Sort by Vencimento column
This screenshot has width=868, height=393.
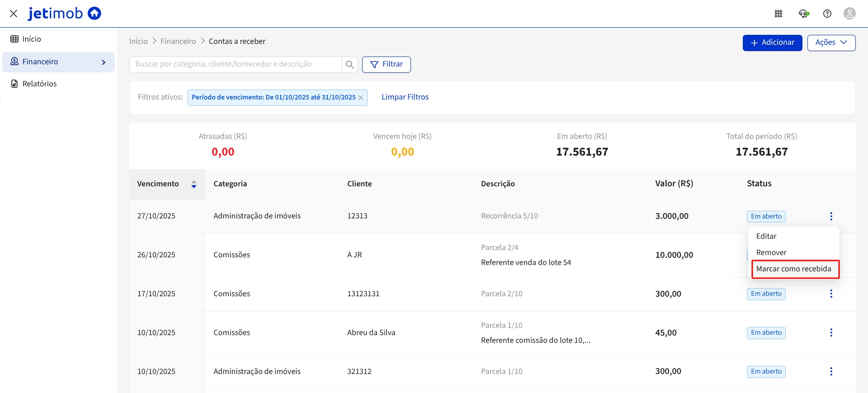(193, 184)
